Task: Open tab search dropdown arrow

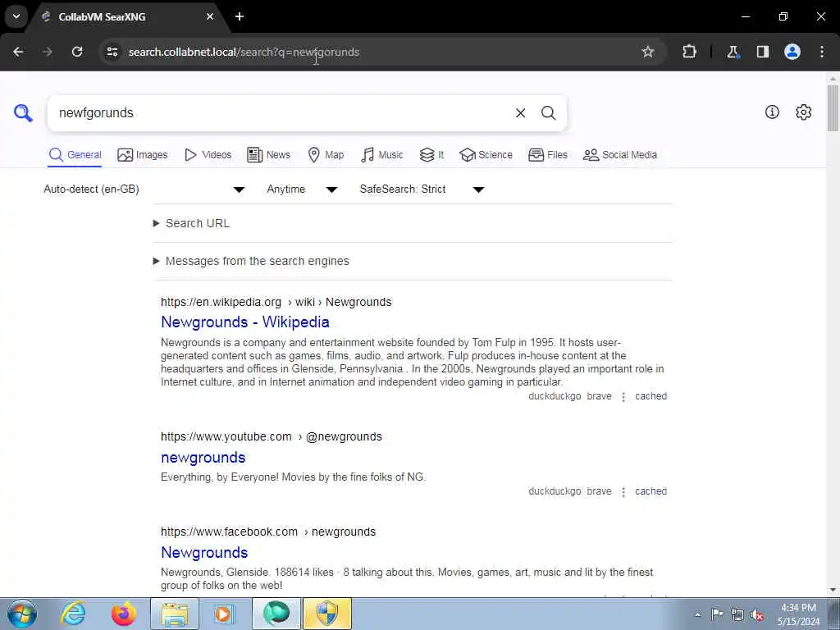Action: 16,16
